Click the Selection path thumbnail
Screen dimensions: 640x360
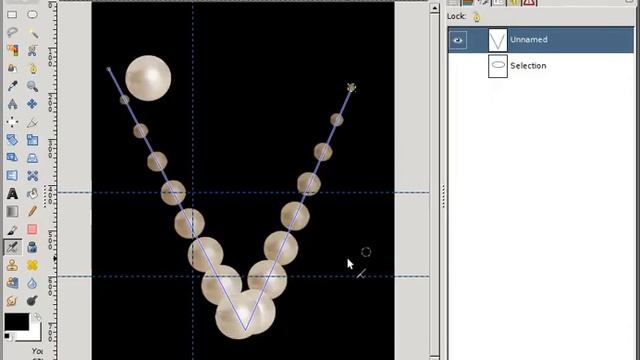(498, 66)
